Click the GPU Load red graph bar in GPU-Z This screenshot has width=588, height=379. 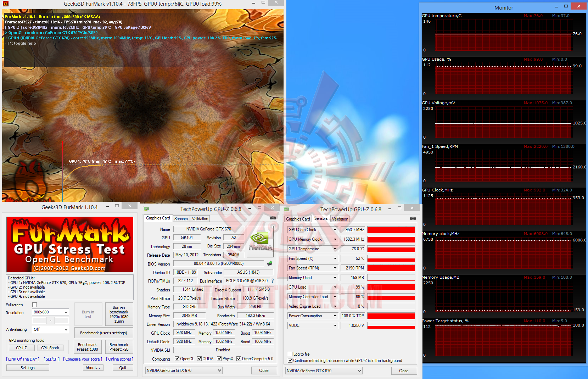tap(391, 287)
